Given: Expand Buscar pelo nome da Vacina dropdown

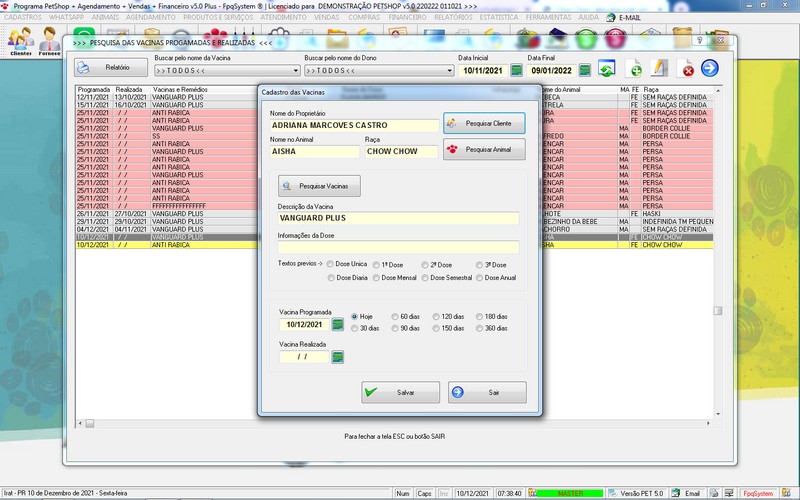Looking at the screenshot, I should 295,70.
